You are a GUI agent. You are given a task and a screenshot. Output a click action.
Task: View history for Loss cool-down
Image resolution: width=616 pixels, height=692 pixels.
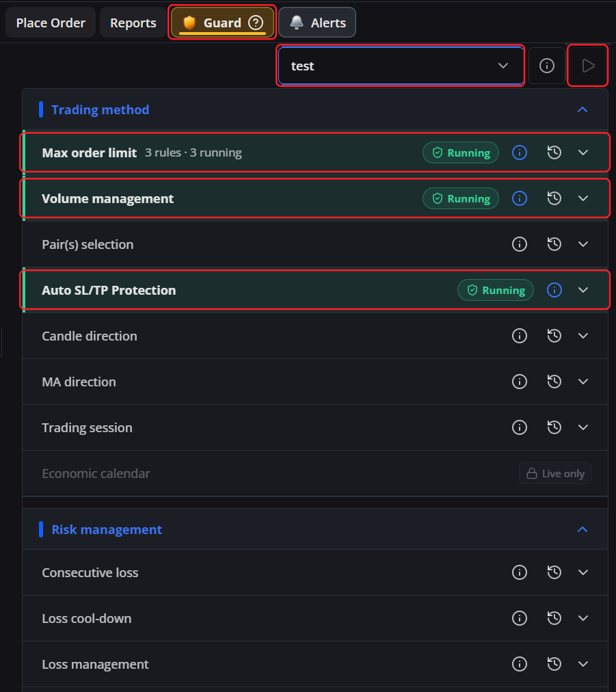tap(554, 618)
